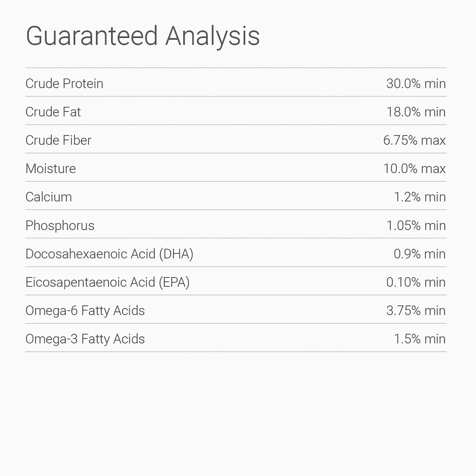This screenshot has width=476, height=476.
Task: Select the Crude Fat row label
Action: 53,112
